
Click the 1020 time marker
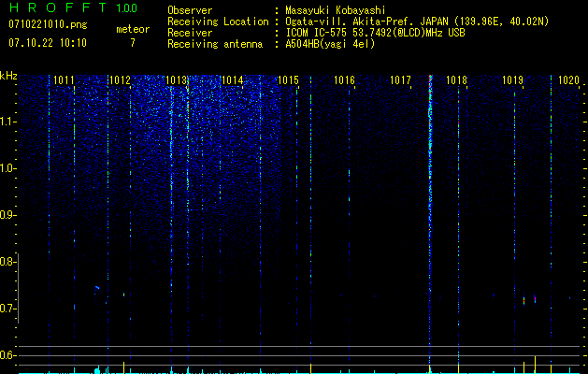569,80
